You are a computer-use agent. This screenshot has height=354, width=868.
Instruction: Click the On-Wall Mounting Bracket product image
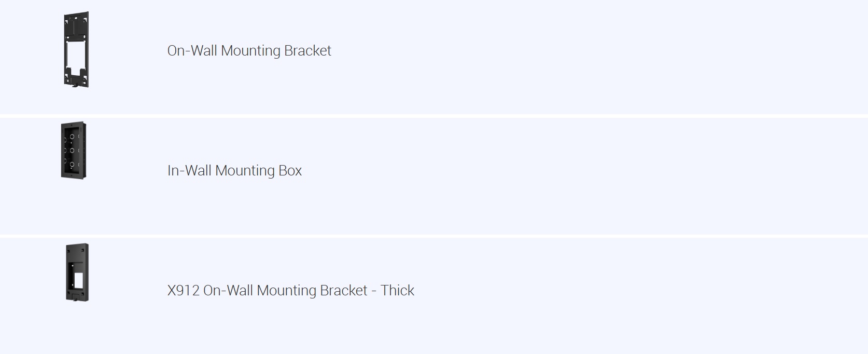tap(77, 49)
